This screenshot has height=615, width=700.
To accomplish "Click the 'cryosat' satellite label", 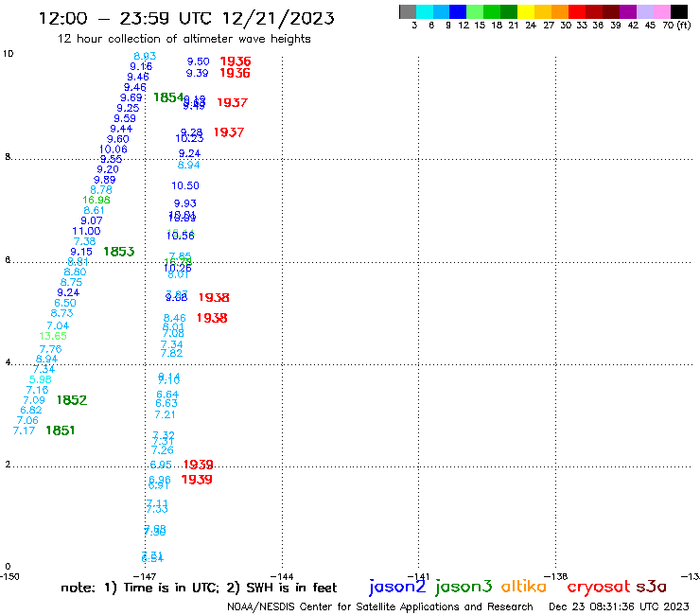I will tap(599, 587).
